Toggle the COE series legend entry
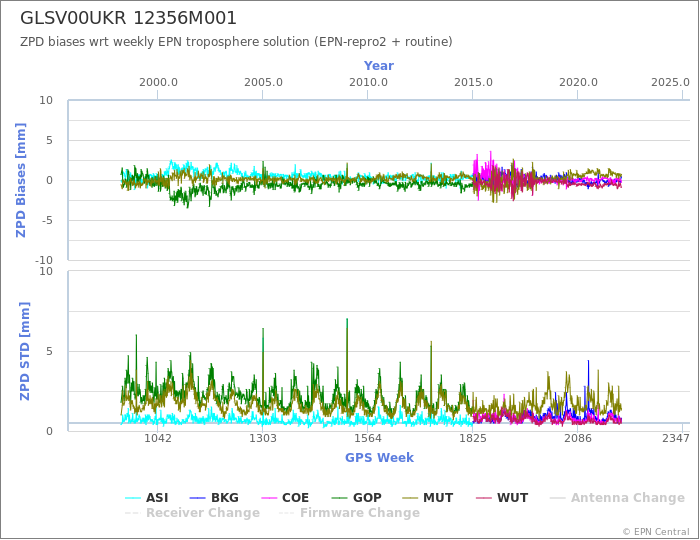The image size is (700, 540). (285, 498)
